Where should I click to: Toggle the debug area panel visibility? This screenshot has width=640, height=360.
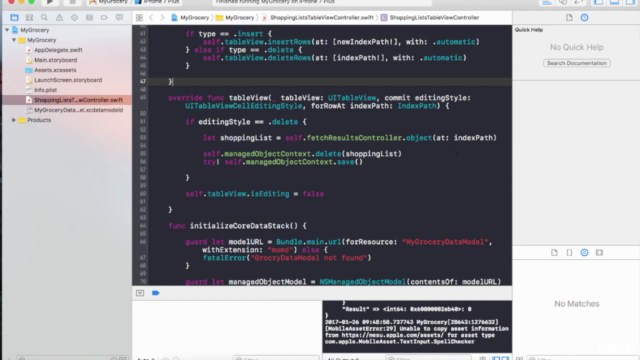coord(614,2)
